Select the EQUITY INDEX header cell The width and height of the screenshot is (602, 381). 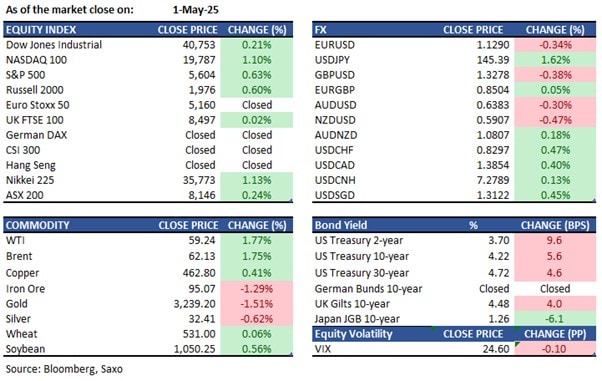click(41, 30)
